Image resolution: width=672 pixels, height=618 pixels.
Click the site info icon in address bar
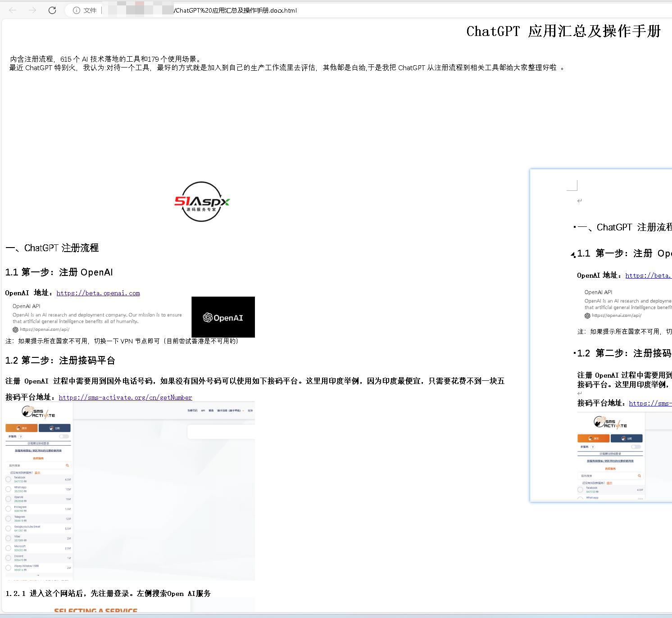77,10
